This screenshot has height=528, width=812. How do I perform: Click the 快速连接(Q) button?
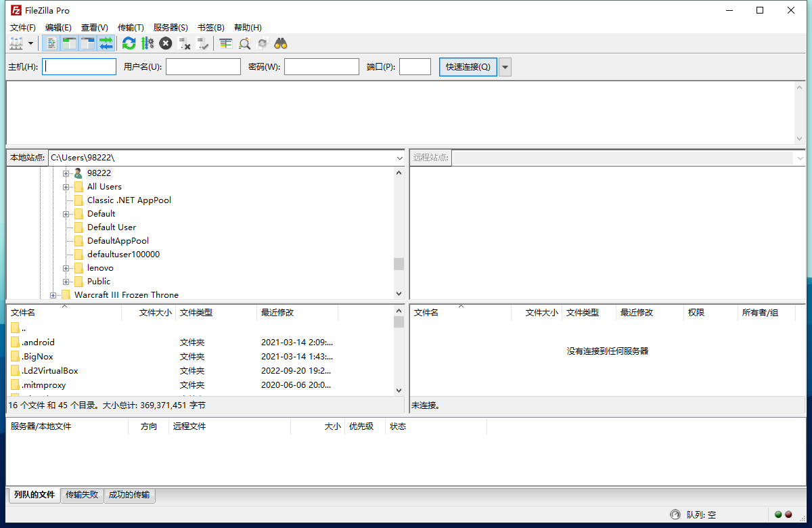pos(468,66)
